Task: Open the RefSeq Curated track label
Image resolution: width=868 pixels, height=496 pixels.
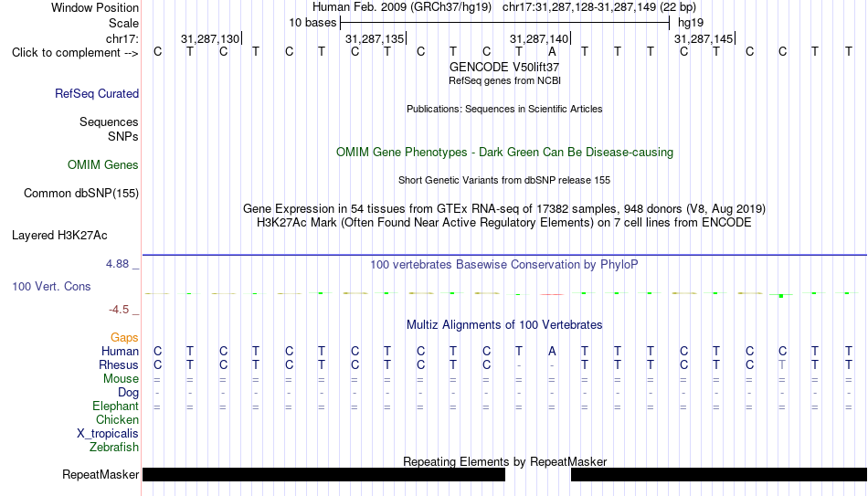Action: click(x=96, y=93)
